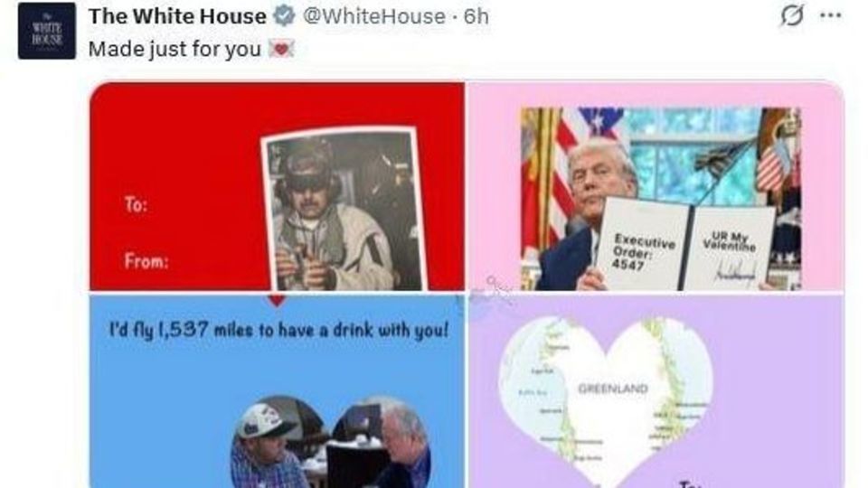868x488 pixels.
Task: Click the small red heart on blue card
Action: (277, 300)
